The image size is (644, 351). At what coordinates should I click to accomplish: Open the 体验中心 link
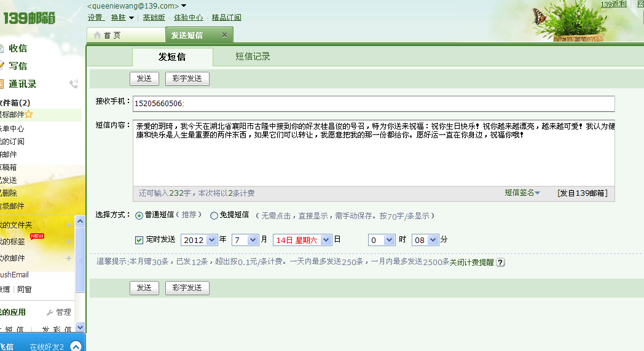[x=189, y=18]
